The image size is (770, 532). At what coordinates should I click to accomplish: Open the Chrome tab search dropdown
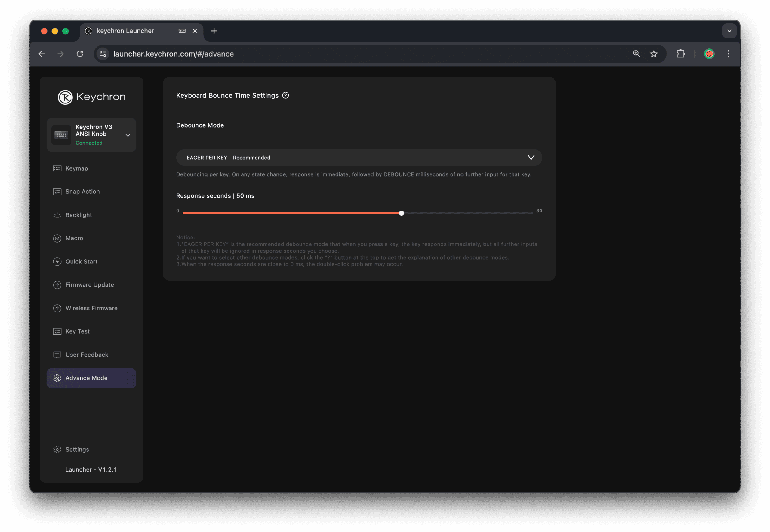pos(729,31)
